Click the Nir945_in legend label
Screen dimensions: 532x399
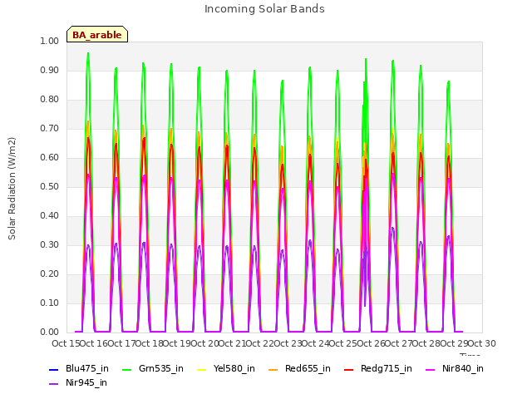point(86,382)
